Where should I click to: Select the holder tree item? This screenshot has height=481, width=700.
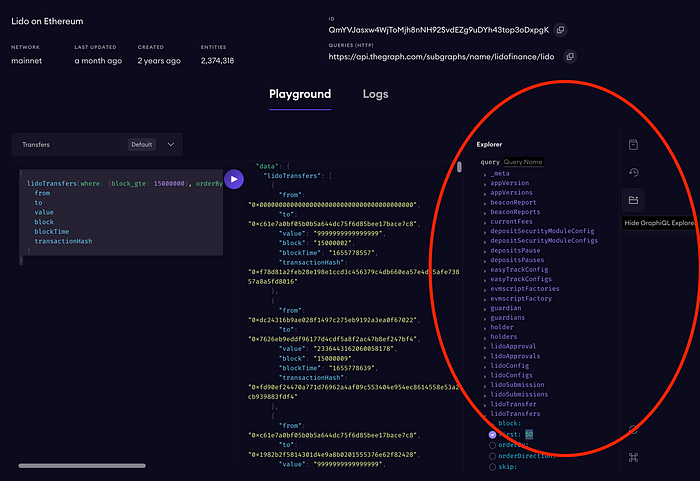tap(502, 327)
